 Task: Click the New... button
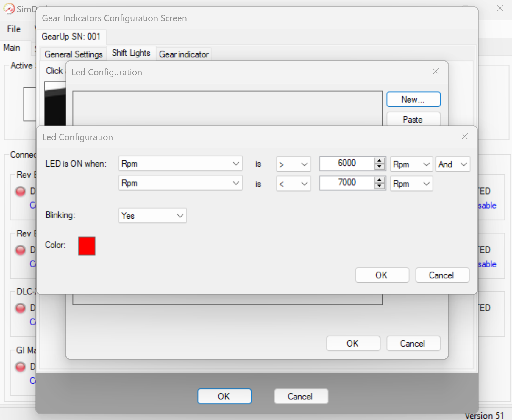413,100
